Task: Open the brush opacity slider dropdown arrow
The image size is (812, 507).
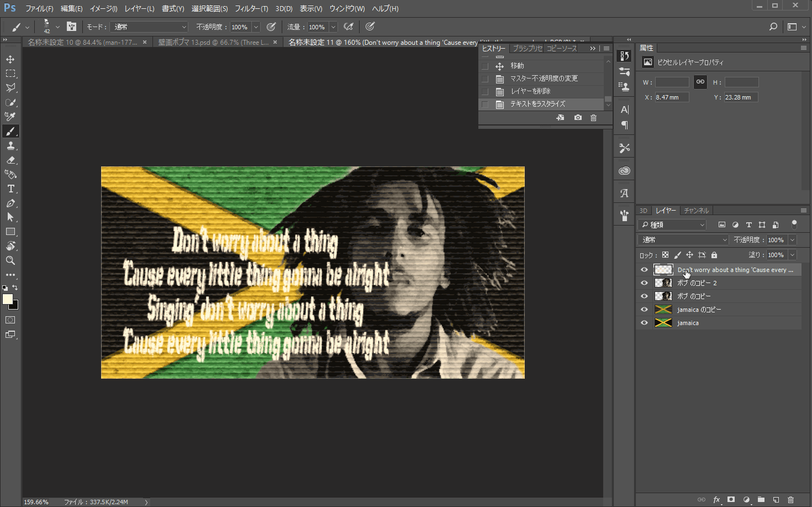Action: [x=256, y=27]
